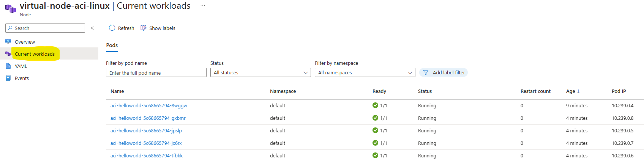Click the Pod IP column header
The image size is (644, 168).
[x=619, y=91]
